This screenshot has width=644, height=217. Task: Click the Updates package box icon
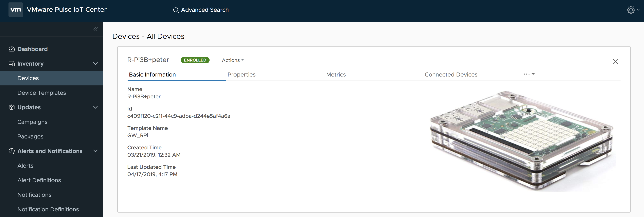click(x=12, y=107)
